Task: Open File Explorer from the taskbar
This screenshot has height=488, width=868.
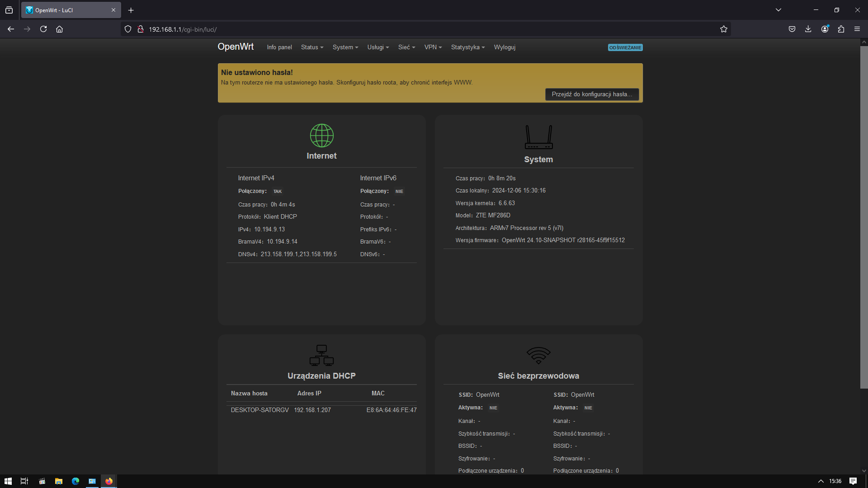Action: (59, 481)
